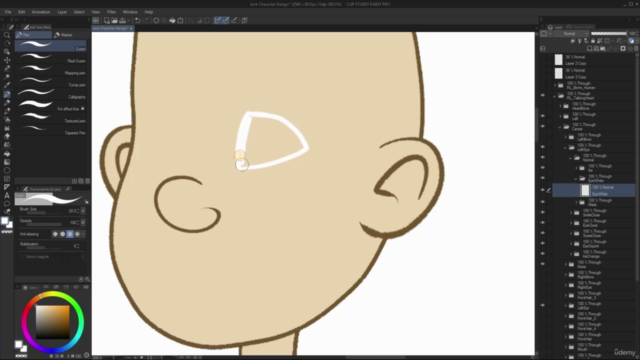The height and width of the screenshot is (360, 640).
Task: Open the Window menu
Action: tap(130, 12)
